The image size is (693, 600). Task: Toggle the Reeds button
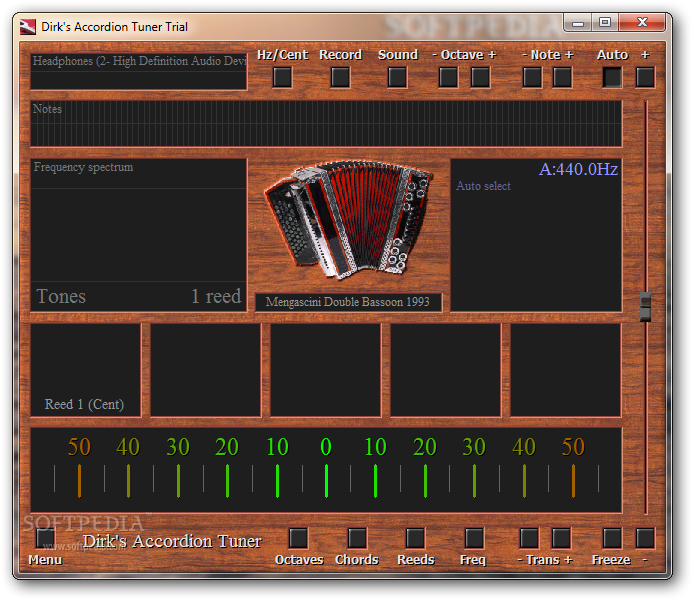tap(415, 538)
